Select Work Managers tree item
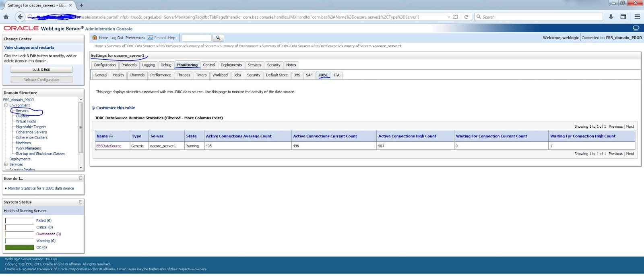The width and height of the screenshot is (644, 278). point(29,148)
